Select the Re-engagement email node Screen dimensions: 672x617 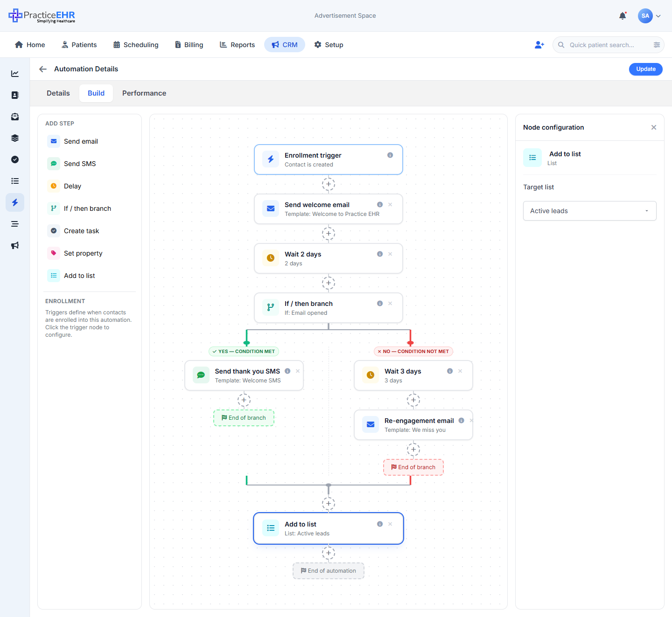[413, 425]
